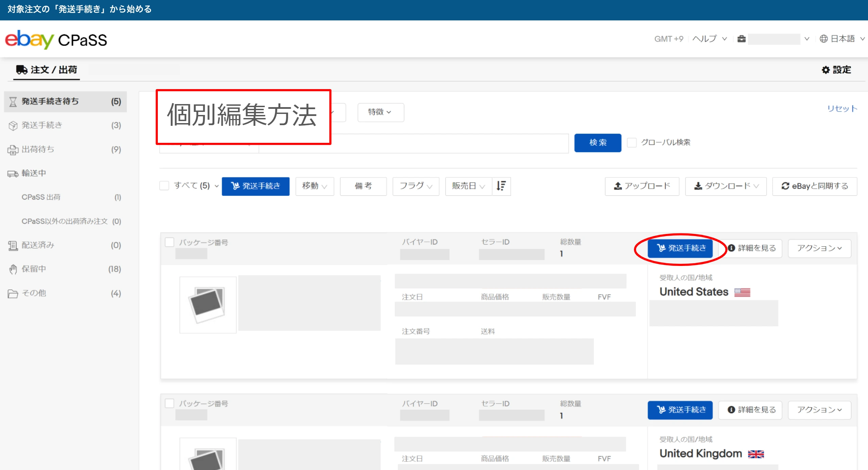
Task: Select the 配送済み (0) sidebar item
Action: click(65, 246)
